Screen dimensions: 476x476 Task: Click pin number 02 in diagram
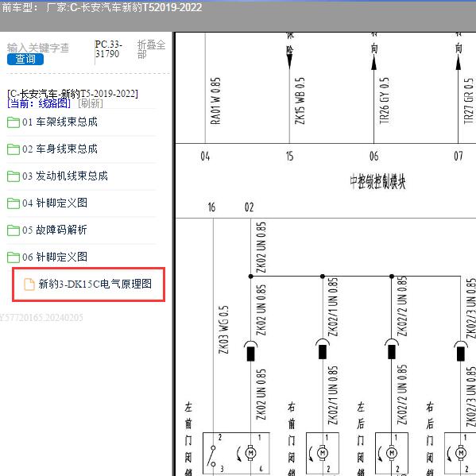(x=249, y=207)
